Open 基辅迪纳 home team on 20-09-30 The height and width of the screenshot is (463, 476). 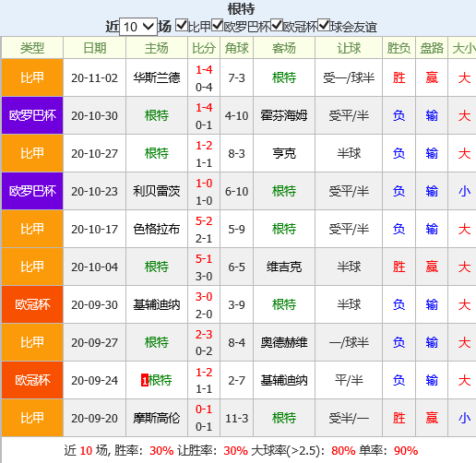(157, 304)
